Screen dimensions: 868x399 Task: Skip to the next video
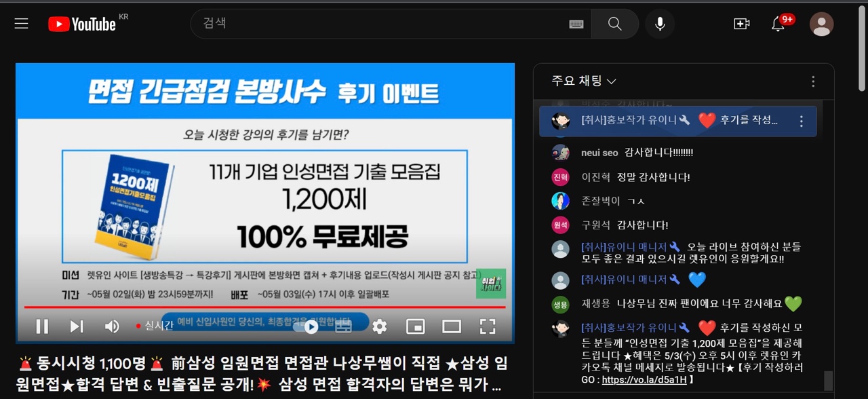(x=77, y=326)
